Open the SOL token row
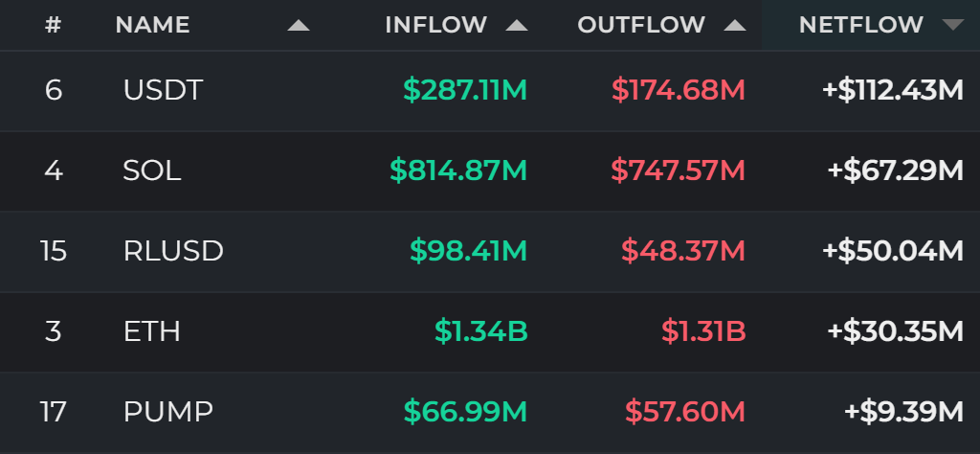Viewport: 980px width, 454px height. (490, 170)
